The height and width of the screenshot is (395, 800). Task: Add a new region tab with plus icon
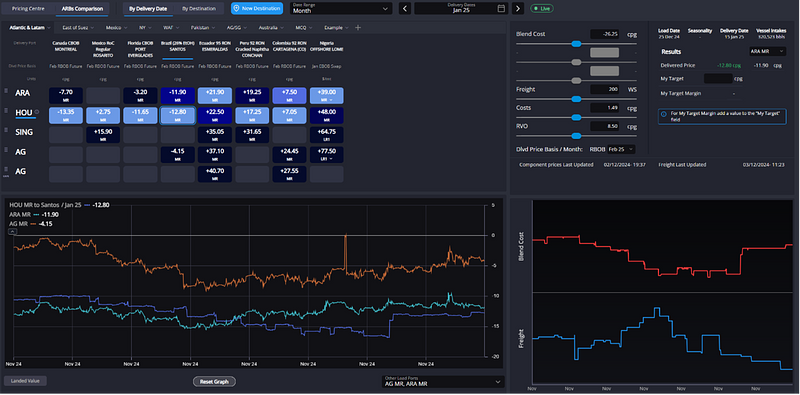pyautogui.click(x=358, y=28)
